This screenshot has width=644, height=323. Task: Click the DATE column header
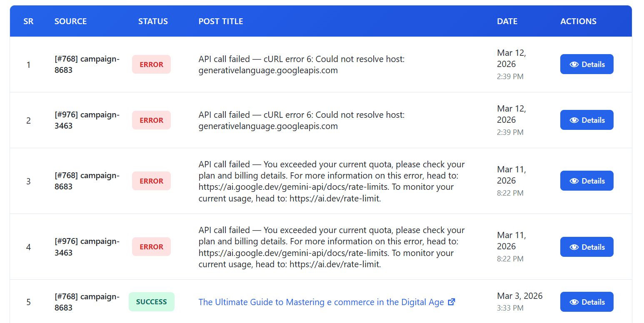pyautogui.click(x=507, y=21)
